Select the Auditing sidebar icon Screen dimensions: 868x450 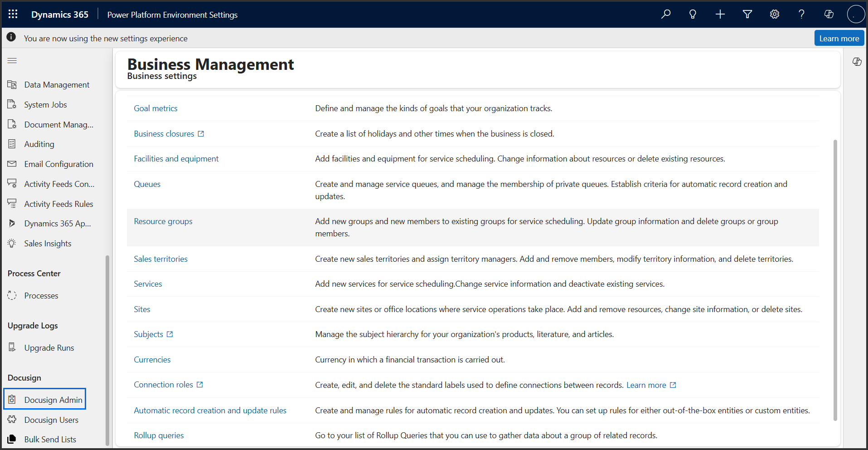coord(12,144)
